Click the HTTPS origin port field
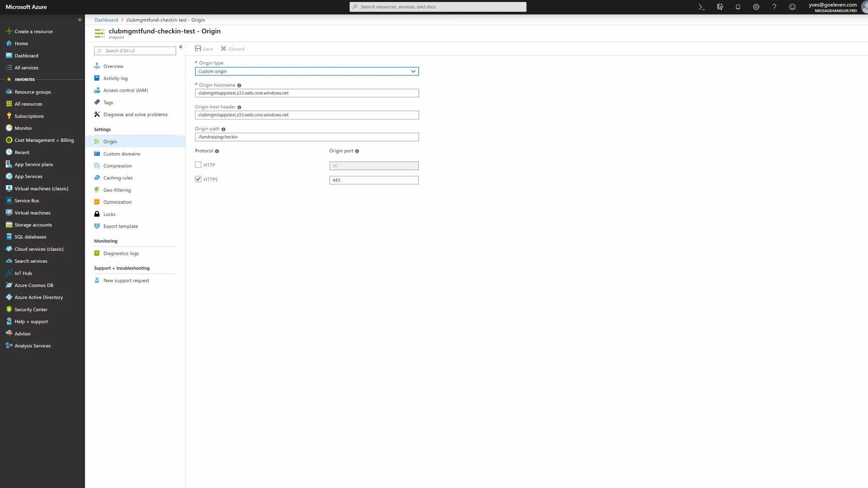Image resolution: width=868 pixels, height=488 pixels. click(373, 180)
